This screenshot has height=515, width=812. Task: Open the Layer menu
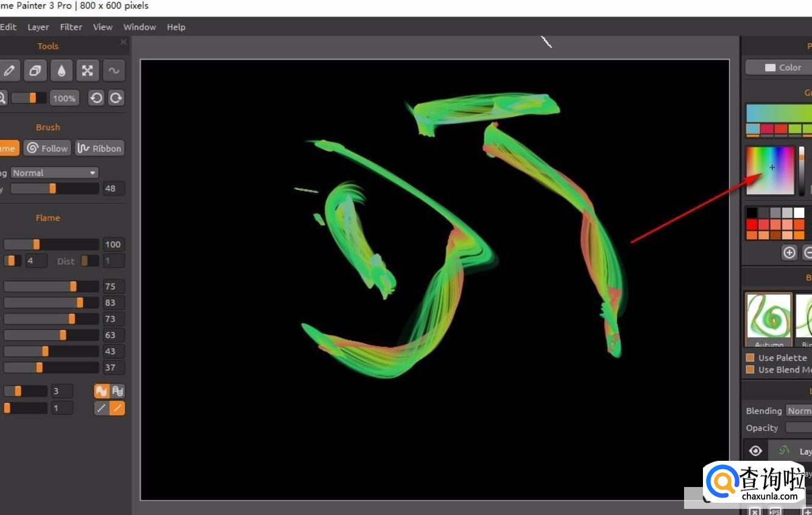38,27
